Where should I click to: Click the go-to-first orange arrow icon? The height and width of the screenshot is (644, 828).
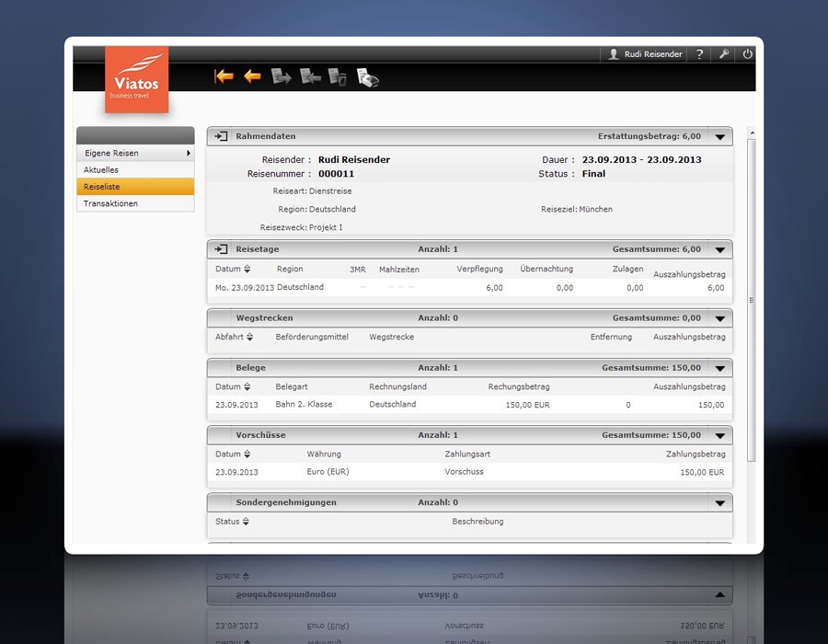224,76
